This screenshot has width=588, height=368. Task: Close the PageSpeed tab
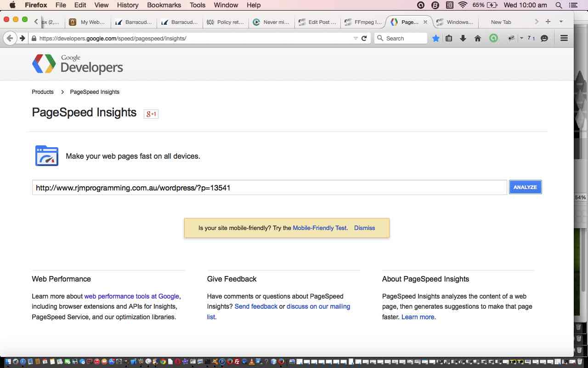425,22
